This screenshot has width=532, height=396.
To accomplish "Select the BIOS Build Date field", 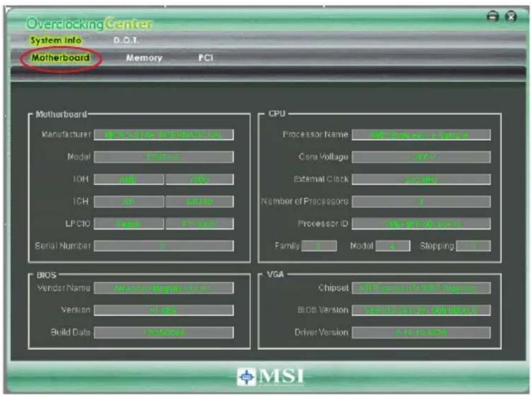I will (x=163, y=333).
